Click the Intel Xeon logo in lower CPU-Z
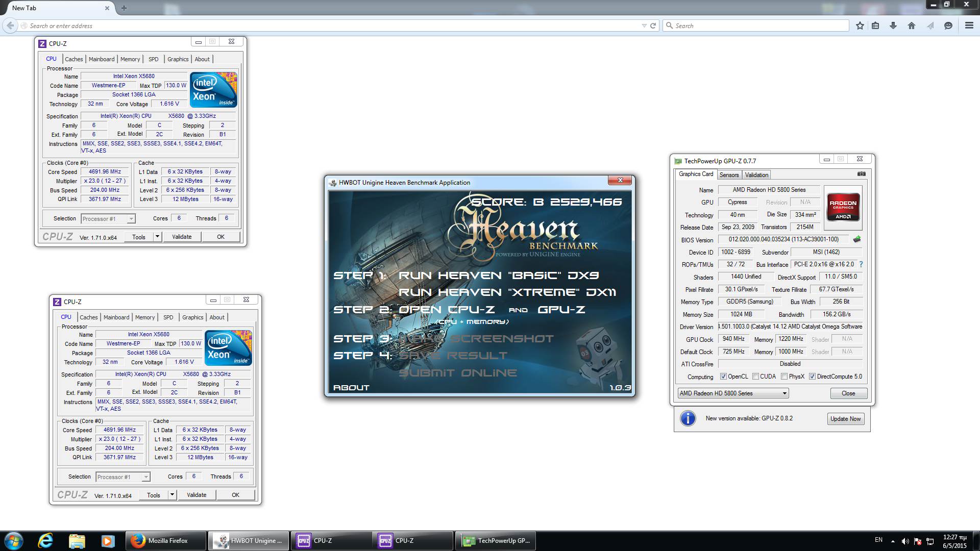The image size is (980, 551). click(228, 347)
